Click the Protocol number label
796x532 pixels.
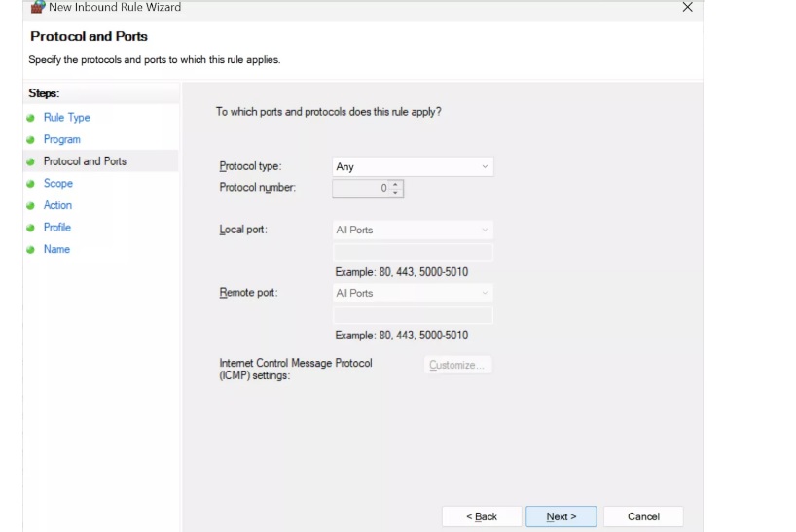click(257, 188)
